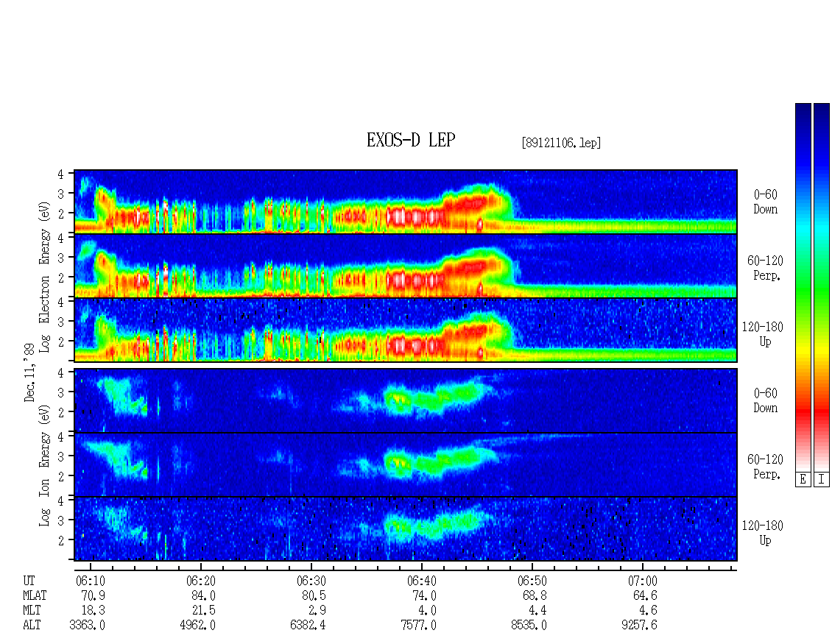Click the boxed I label under color bar
Screen dimensions: 832x644
(822, 479)
